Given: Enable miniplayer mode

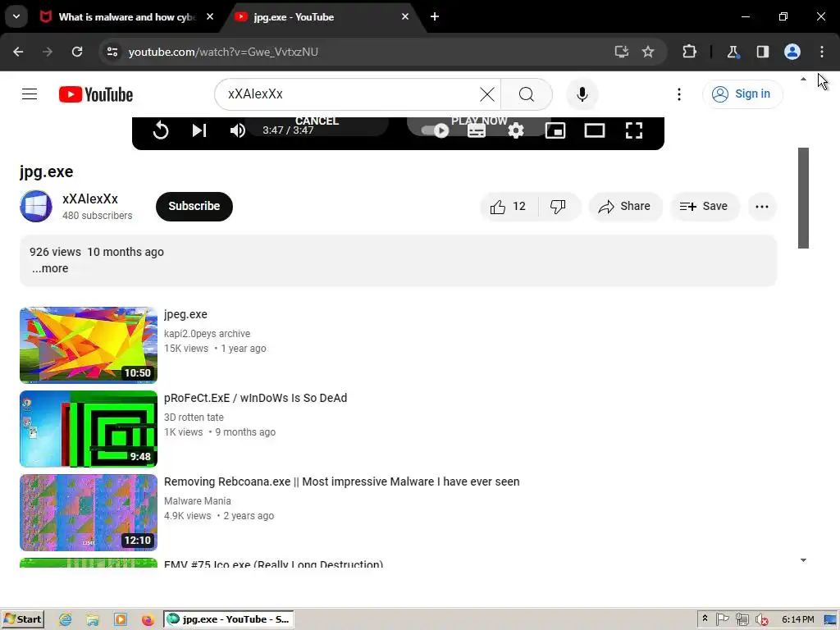Looking at the screenshot, I should pos(555,130).
